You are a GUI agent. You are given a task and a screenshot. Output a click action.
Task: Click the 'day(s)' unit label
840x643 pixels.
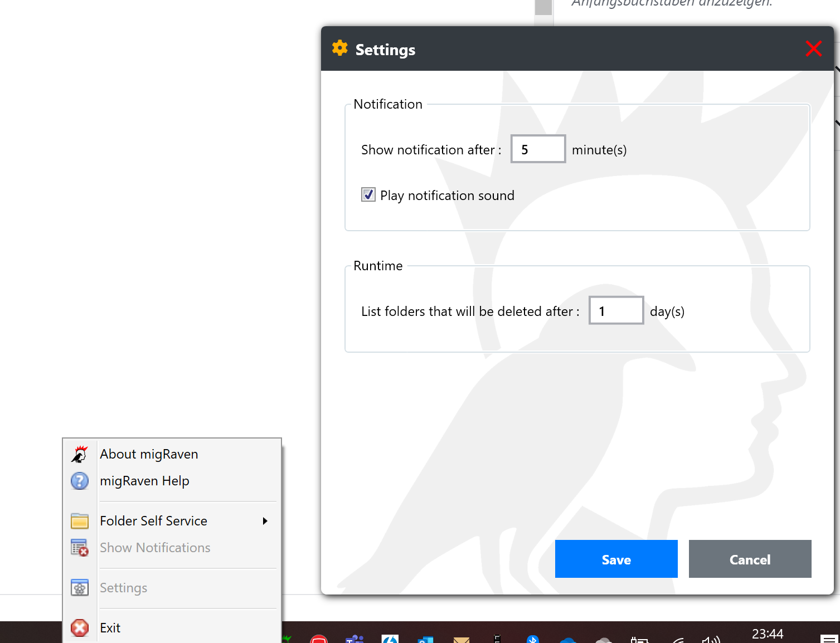667,311
